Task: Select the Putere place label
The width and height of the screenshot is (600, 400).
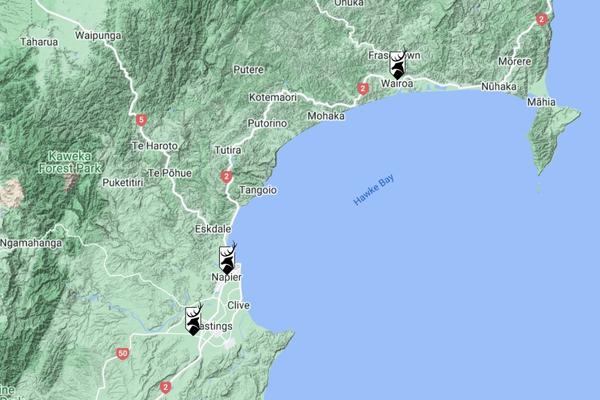Action: pyautogui.click(x=248, y=70)
